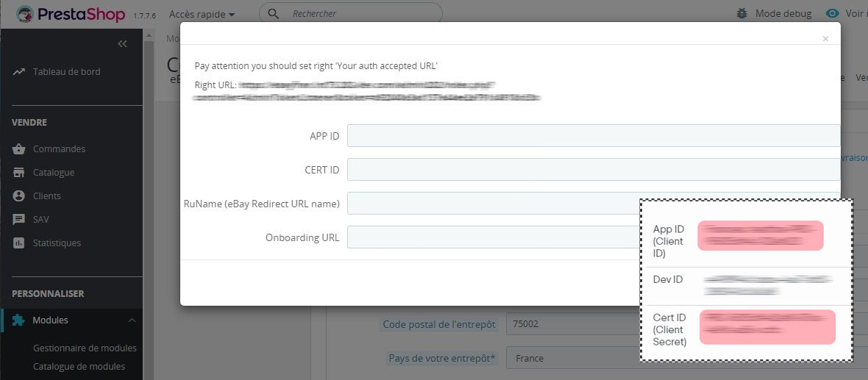Click the eye icon to view shop
Viewport: 868px width, 380px height.
[833, 13]
